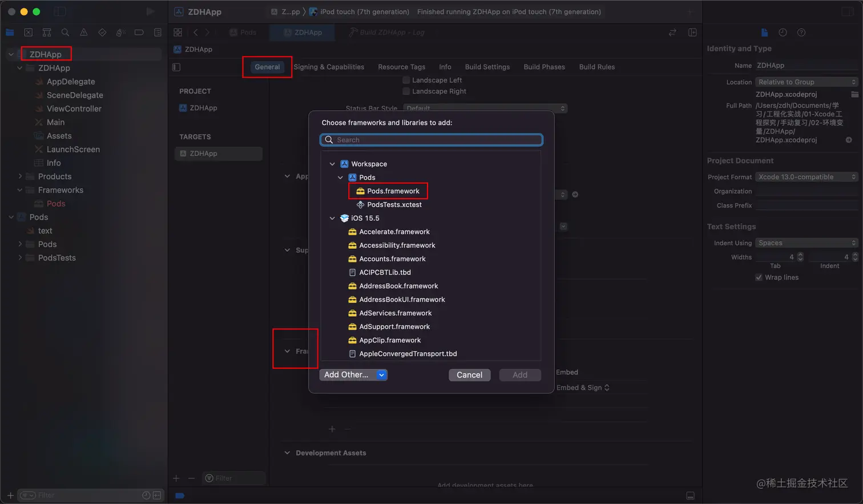Switch to Signing & Capabilities tab

[329, 67]
